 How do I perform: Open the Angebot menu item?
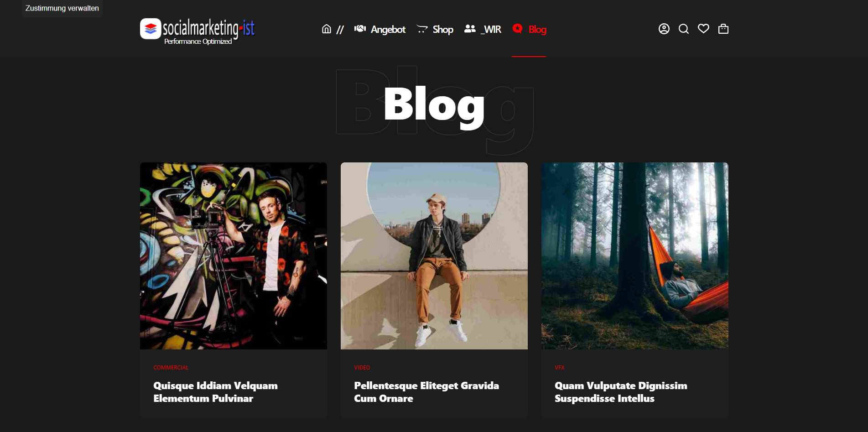[388, 29]
